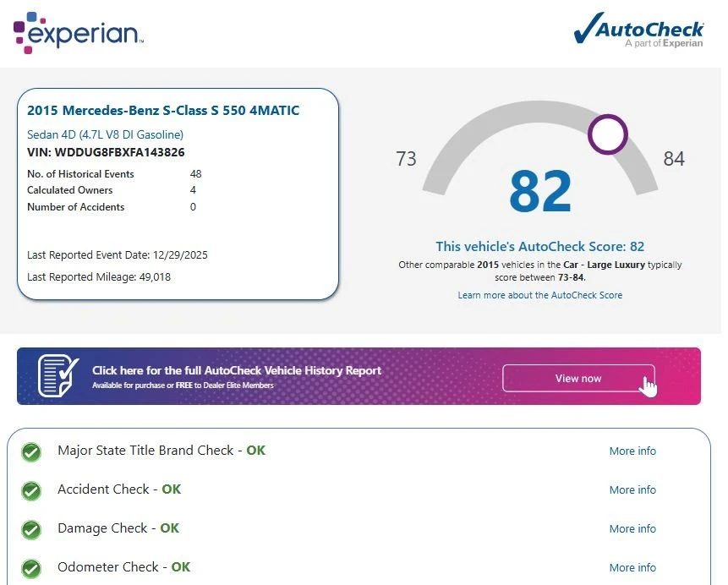Click Major State Title Brand Check - OK text
The image size is (728, 585).
coord(161,451)
